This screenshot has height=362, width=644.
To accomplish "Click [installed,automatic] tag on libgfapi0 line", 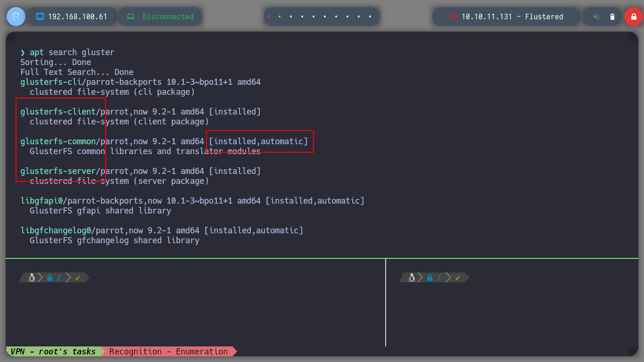I will pos(315,201).
